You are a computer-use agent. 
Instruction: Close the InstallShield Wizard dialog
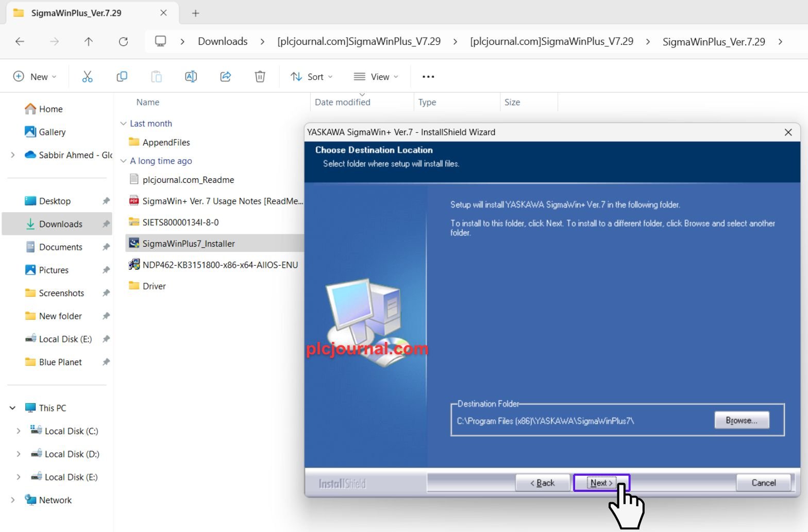point(788,132)
